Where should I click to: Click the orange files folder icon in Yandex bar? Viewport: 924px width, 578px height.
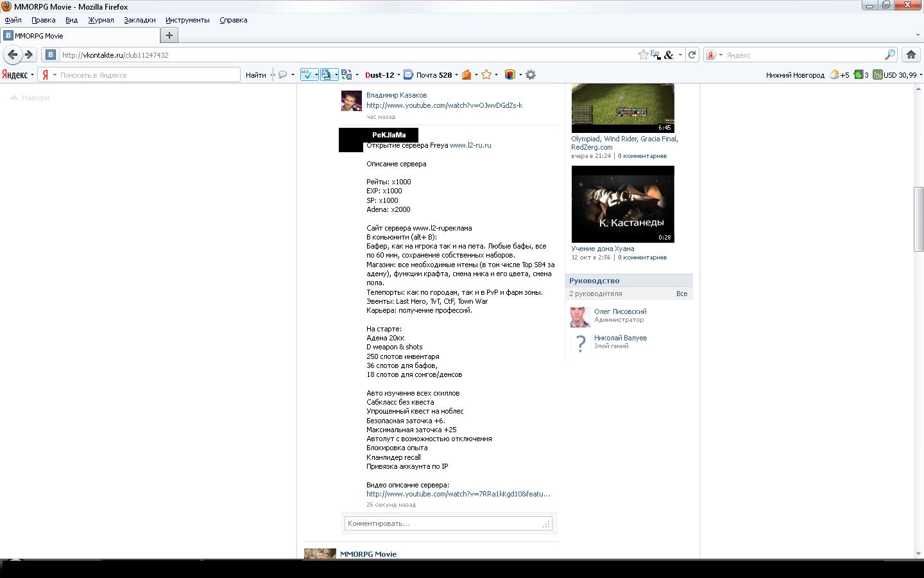coord(467,74)
